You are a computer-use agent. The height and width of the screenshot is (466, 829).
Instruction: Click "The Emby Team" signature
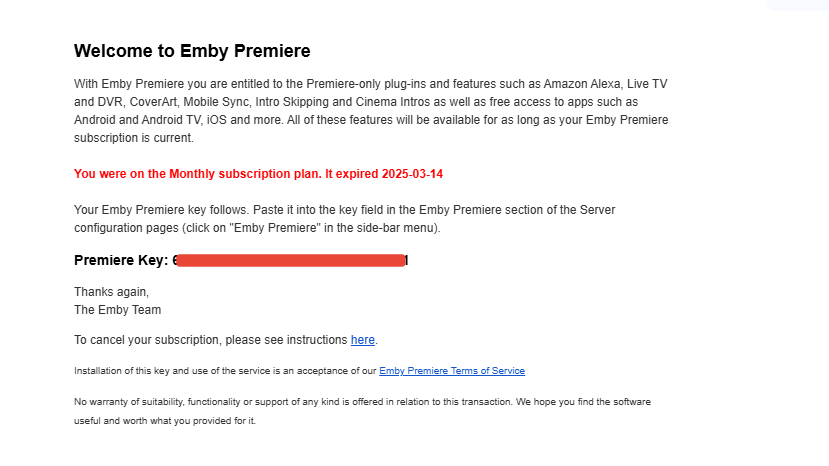[x=117, y=310]
